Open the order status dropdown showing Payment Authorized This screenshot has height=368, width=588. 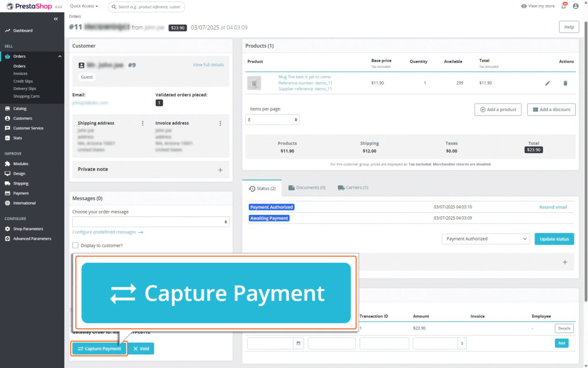(485, 237)
